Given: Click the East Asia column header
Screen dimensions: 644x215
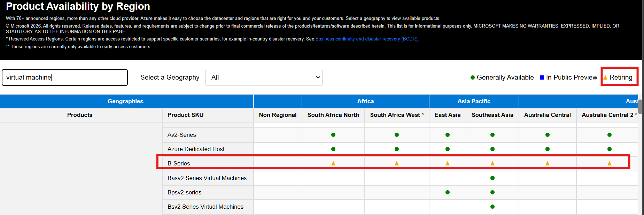Looking at the screenshot, I should [x=448, y=115].
